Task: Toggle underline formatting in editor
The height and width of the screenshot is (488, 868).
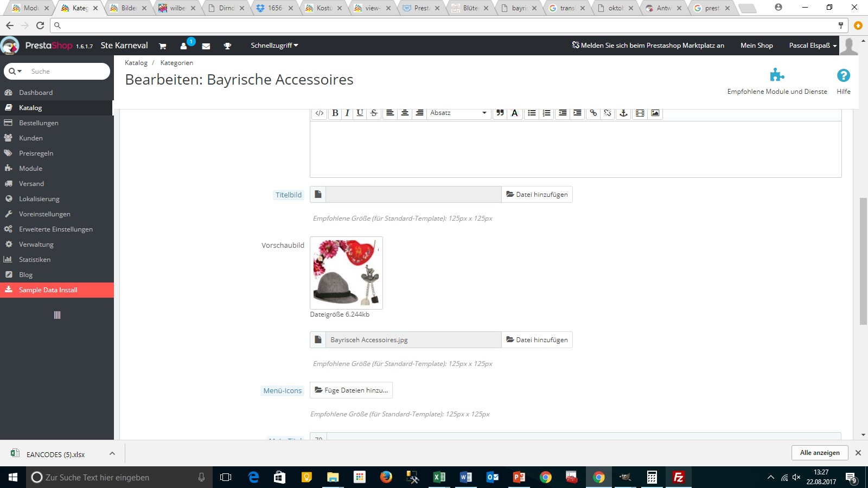Action: [x=360, y=113]
